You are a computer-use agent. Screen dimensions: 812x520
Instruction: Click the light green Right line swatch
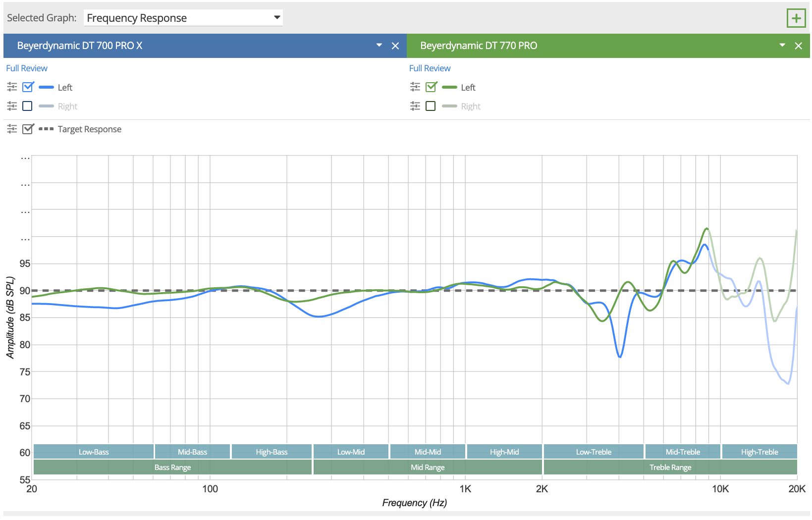pos(449,106)
